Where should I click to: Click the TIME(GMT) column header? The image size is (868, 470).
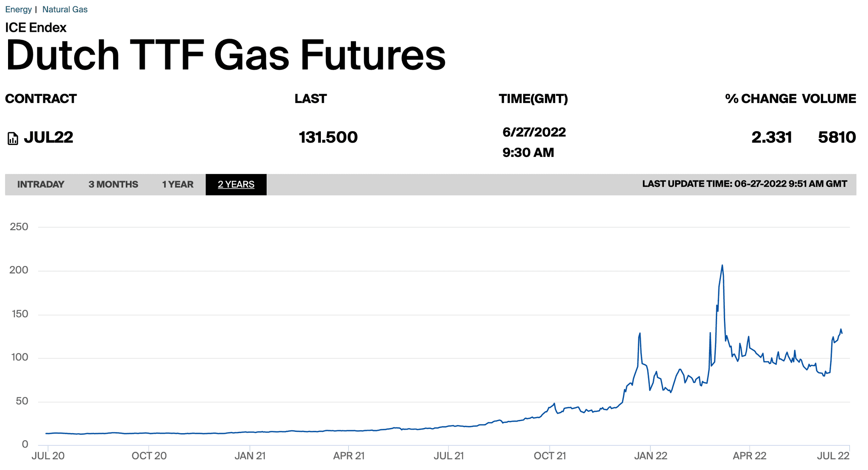point(533,99)
